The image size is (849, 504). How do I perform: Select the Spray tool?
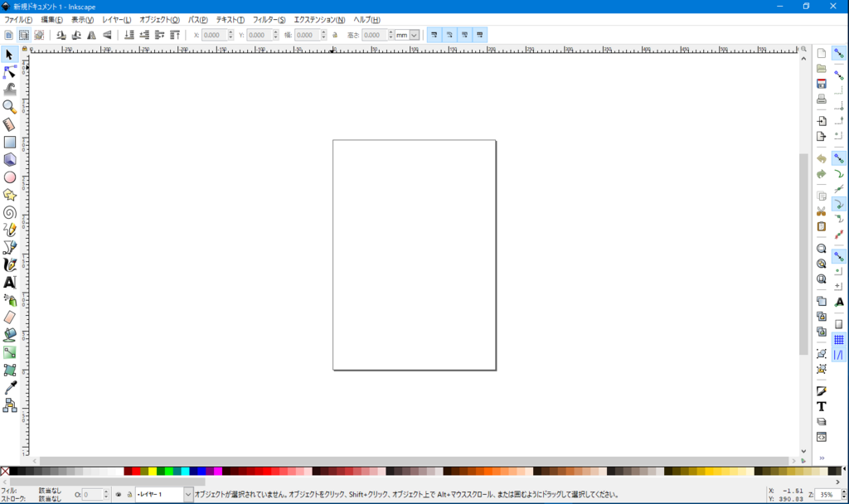[9, 300]
